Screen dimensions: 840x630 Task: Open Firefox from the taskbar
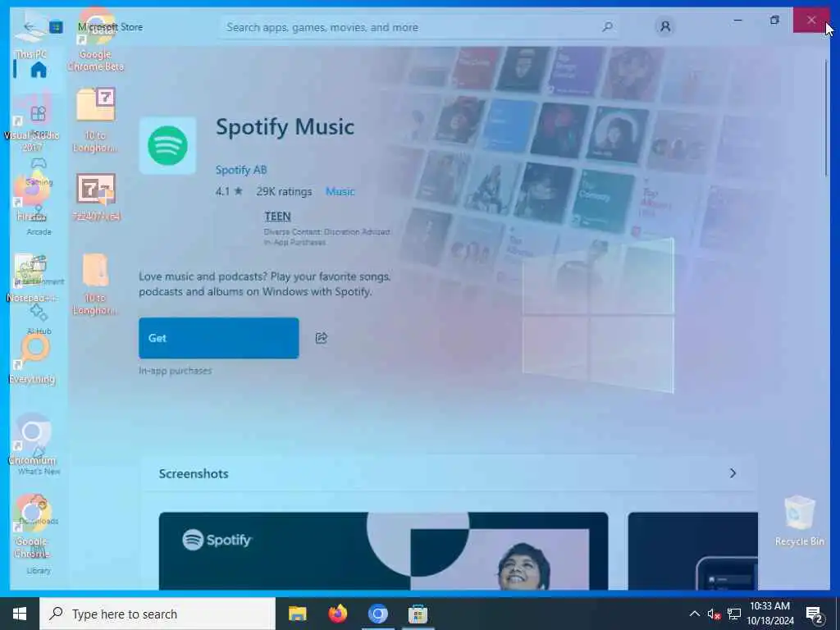(x=337, y=614)
